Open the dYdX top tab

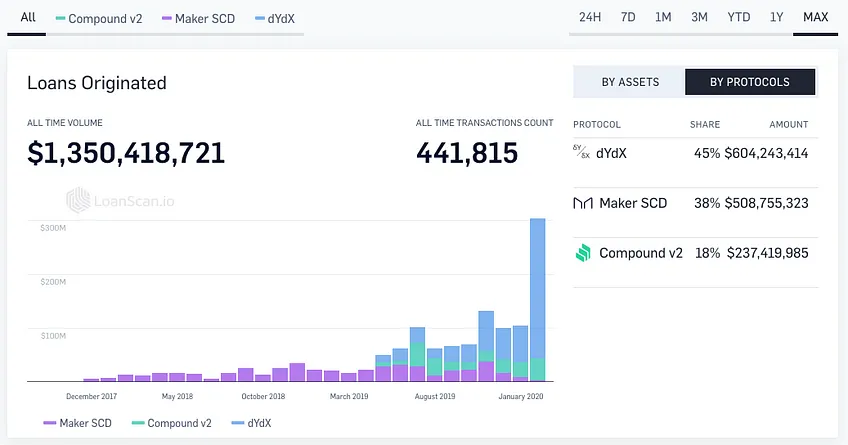pyautogui.click(x=275, y=19)
